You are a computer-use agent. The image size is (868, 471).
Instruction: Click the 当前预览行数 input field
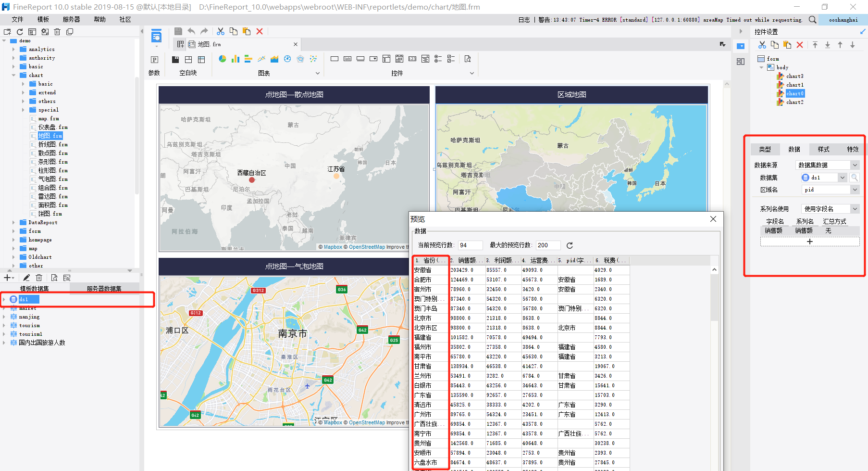coord(470,245)
